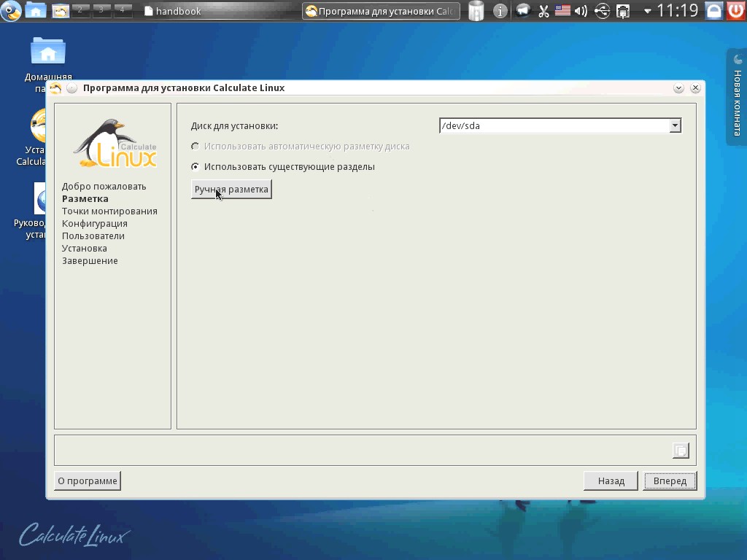Open the new activity side panel
Screen dimensions: 747x560
pyautogui.click(x=737, y=97)
